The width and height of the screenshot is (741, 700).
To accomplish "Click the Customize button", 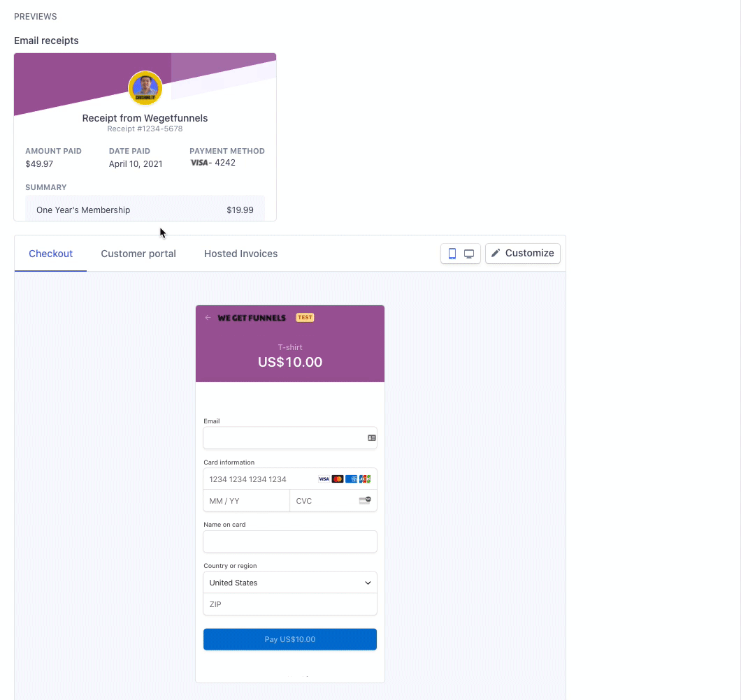I will coord(523,254).
